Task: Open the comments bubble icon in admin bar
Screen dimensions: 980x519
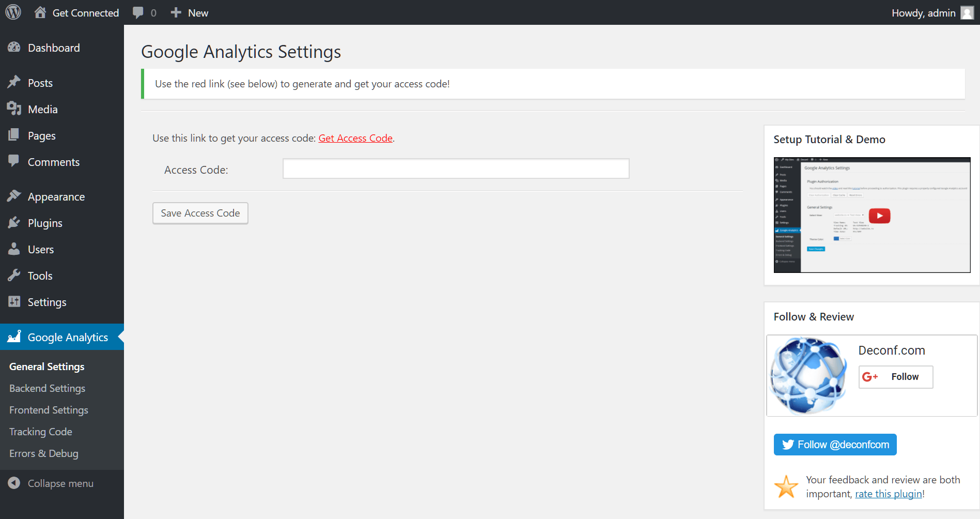Action: point(138,13)
